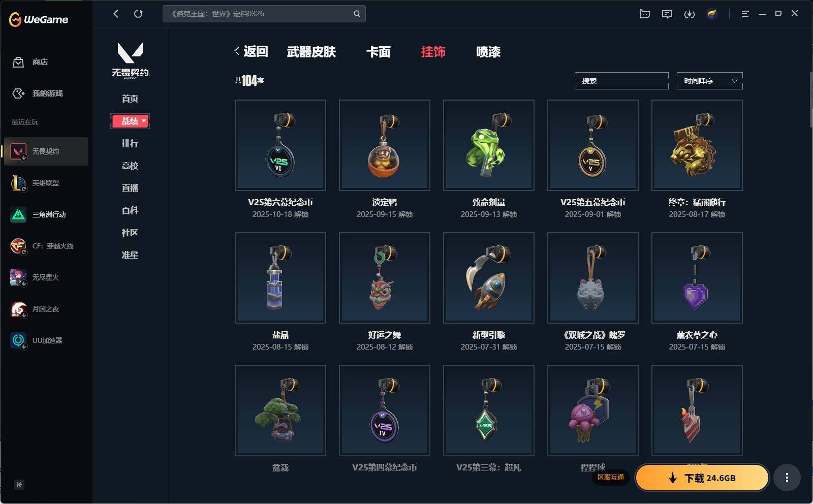The height and width of the screenshot is (504, 813).
Task: Click the vertical scrollbar on the right
Action: [x=810, y=99]
